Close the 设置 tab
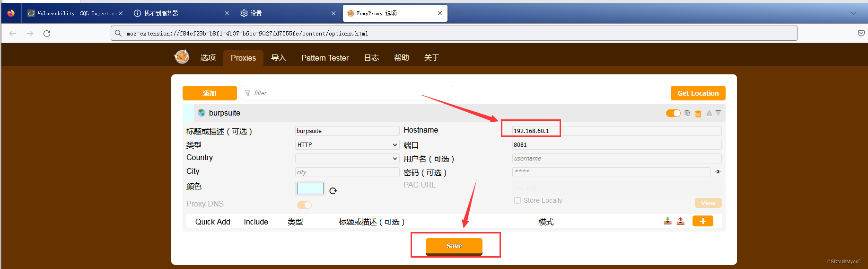 (333, 13)
